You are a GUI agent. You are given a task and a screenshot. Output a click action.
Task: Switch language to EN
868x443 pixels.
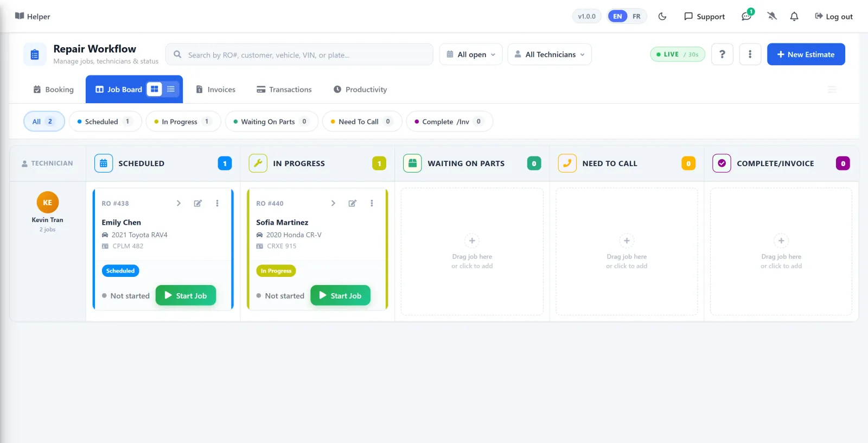pyautogui.click(x=617, y=16)
